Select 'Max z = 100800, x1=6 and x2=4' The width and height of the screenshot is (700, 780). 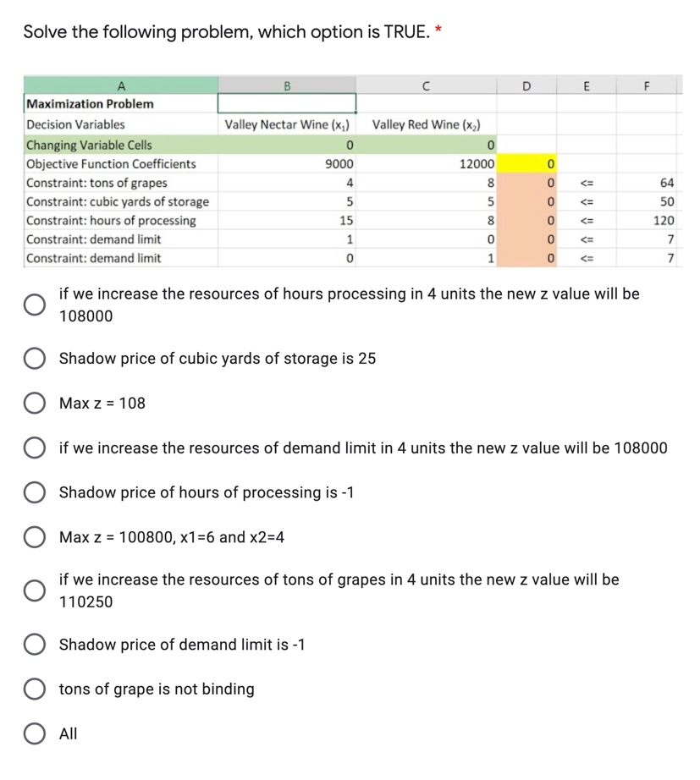point(35,536)
